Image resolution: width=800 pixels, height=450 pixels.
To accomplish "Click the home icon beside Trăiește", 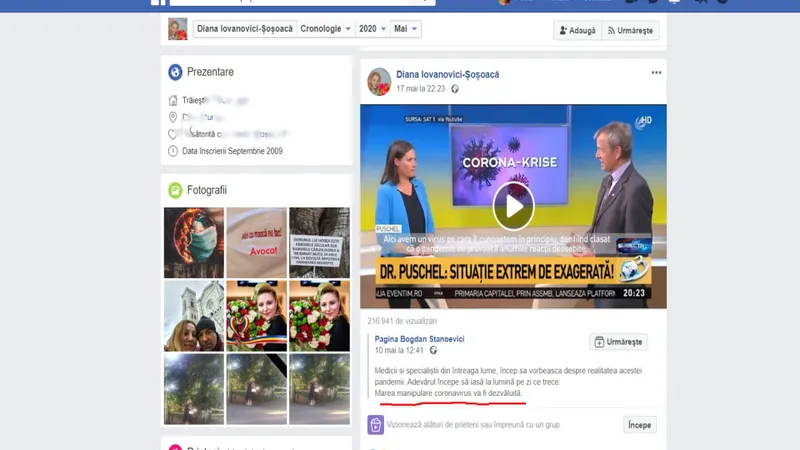I will pyautogui.click(x=173, y=100).
